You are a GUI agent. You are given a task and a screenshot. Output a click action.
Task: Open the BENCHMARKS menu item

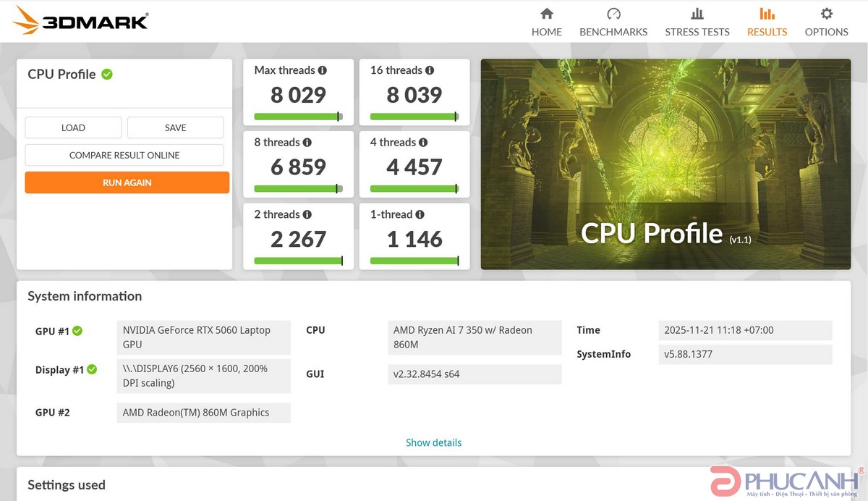click(x=613, y=22)
